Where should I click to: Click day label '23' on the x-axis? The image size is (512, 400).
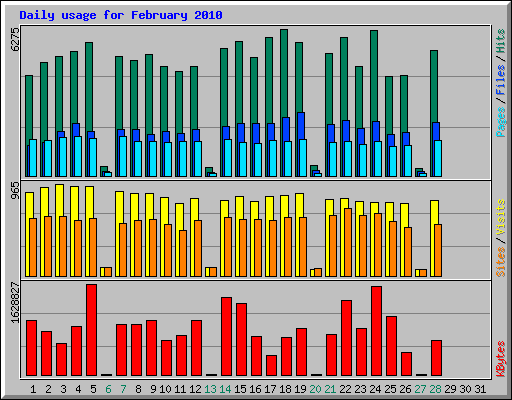(360, 389)
